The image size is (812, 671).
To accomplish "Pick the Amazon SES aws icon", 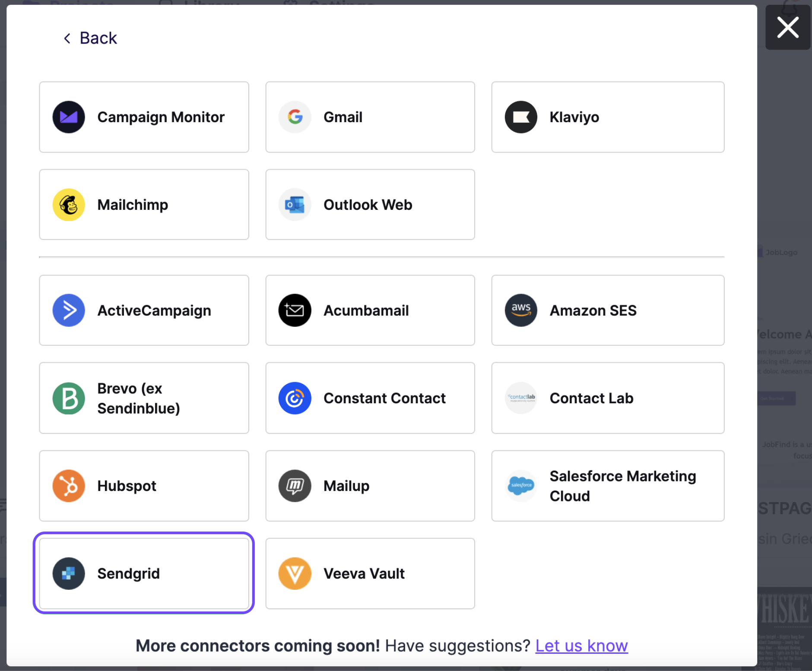I will click(521, 310).
